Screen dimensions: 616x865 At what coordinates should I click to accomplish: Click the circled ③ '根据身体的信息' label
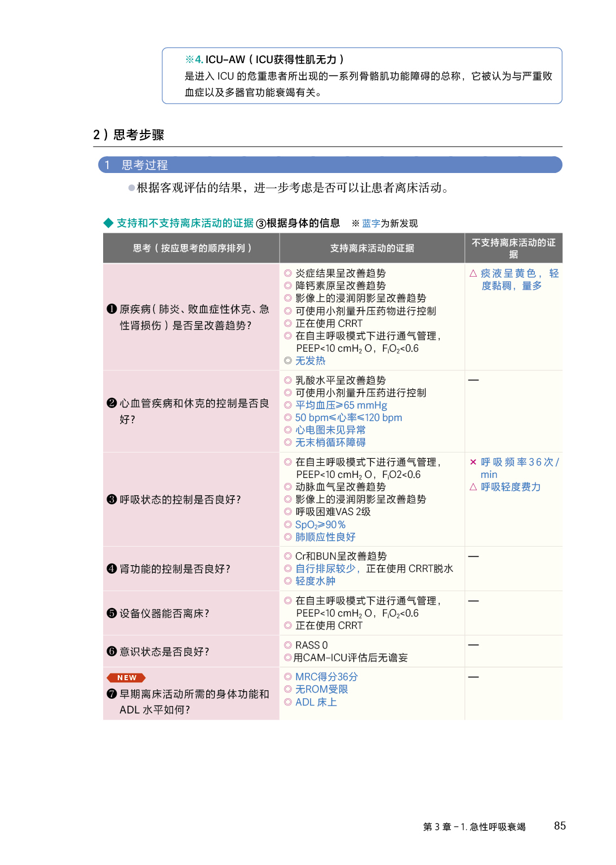(x=298, y=223)
